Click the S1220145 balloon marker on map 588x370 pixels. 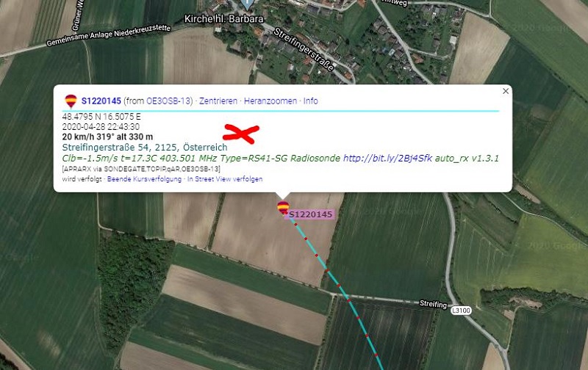point(283,208)
